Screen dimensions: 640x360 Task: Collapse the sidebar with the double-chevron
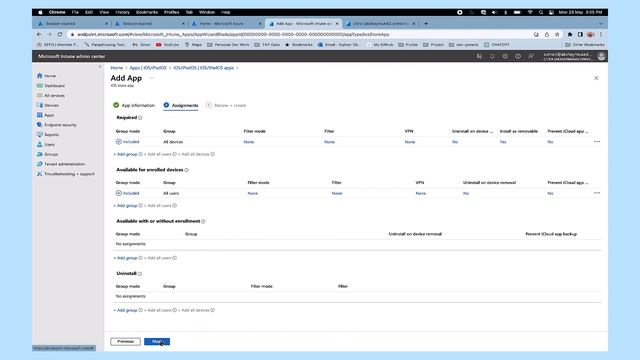(x=100, y=67)
